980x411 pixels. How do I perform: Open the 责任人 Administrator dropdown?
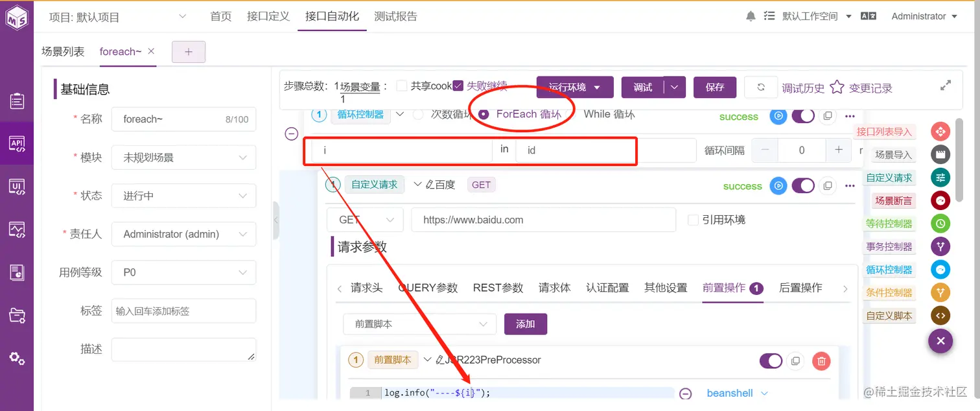pos(183,234)
